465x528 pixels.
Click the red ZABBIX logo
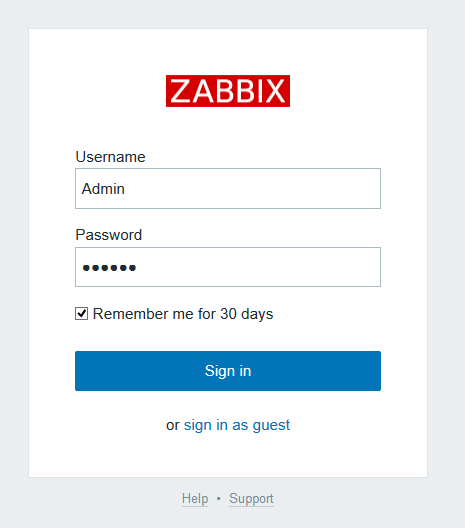pos(228,91)
